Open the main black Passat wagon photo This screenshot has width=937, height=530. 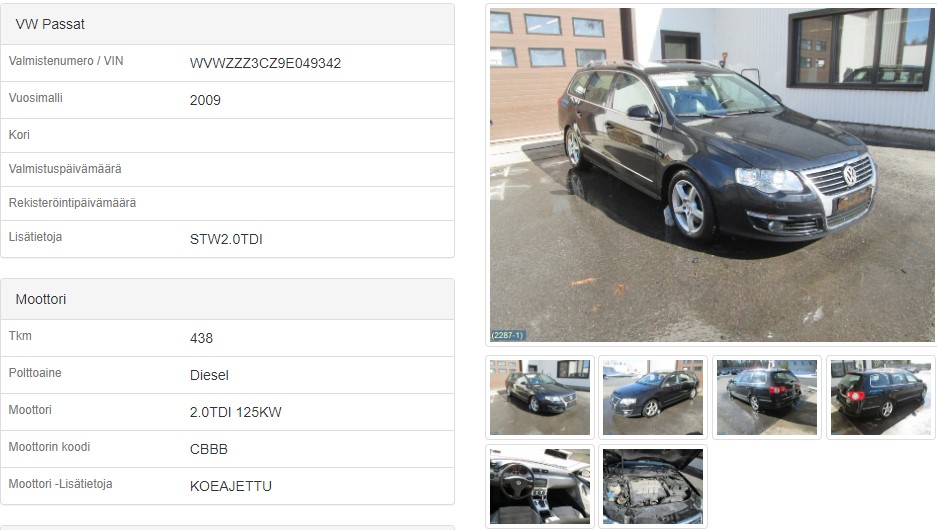click(712, 174)
